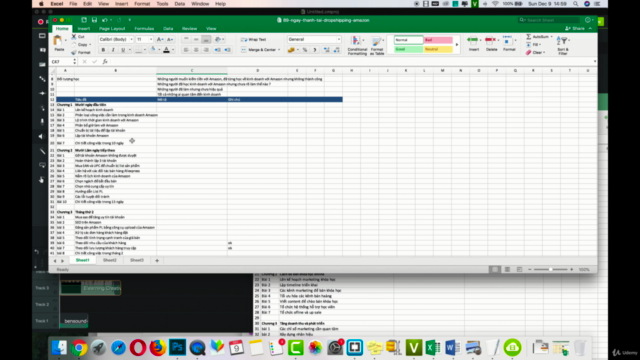Open Chrome from the Dock
The width and height of the screenshot is (640, 360).
coord(79,347)
